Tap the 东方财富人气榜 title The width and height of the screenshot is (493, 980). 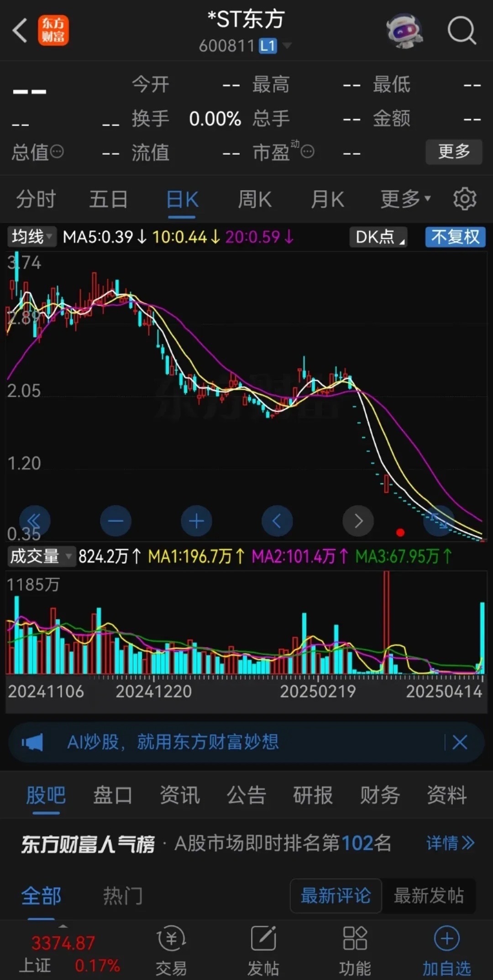pyautogui.click(x=88, y=844)
